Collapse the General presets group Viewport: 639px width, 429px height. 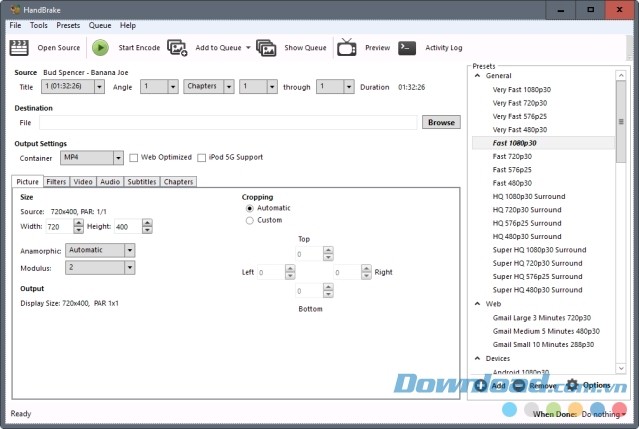(478, 76)
